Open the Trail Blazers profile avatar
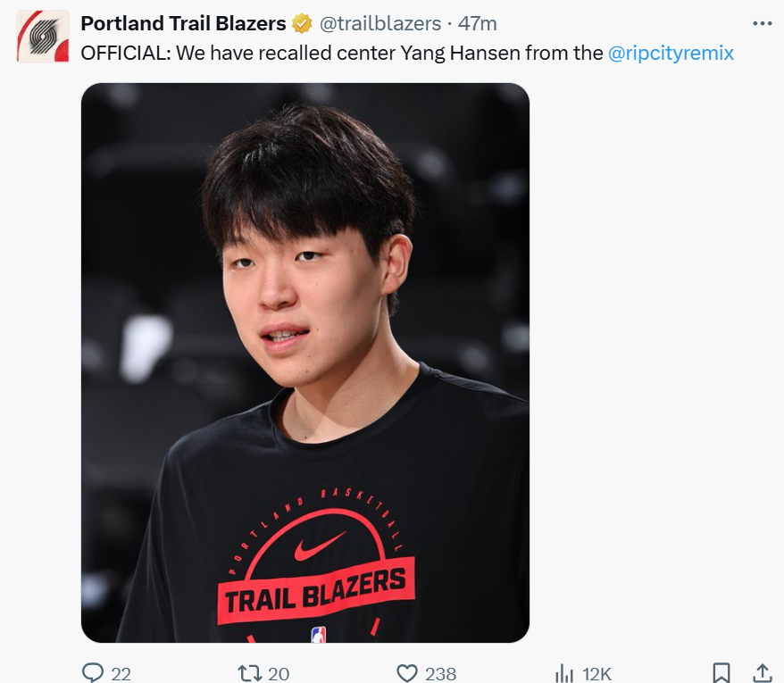Image resolution: width=784 pixels, height=683 pixels. [x=43, y=37]
